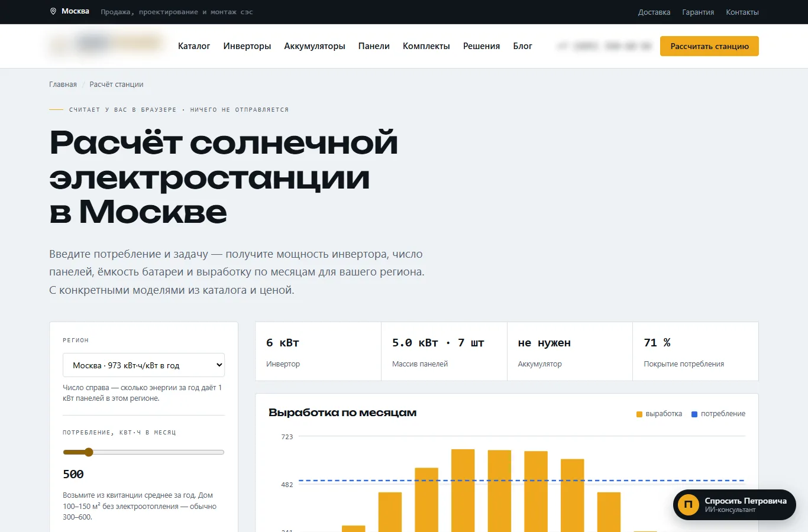Click the blue «потребление» legend square

(x=694, y=414)
